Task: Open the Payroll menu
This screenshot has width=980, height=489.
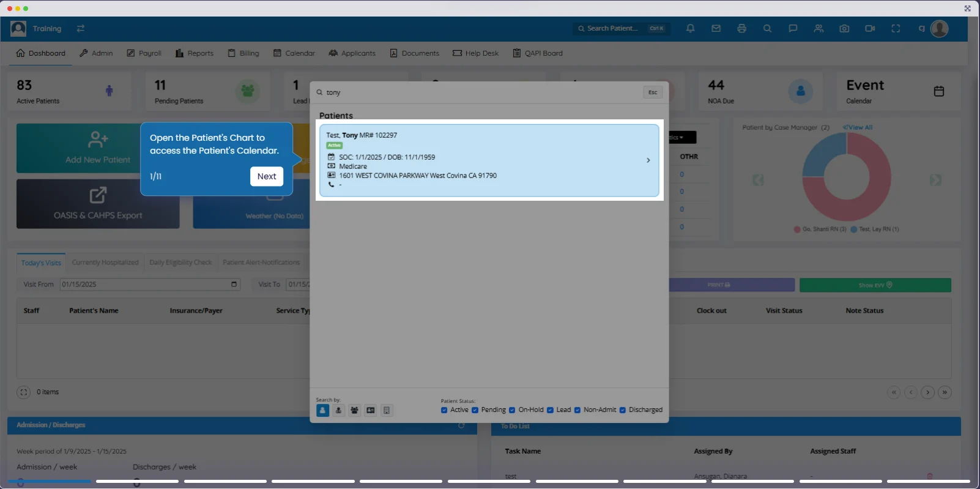Action: click(144, 53)
